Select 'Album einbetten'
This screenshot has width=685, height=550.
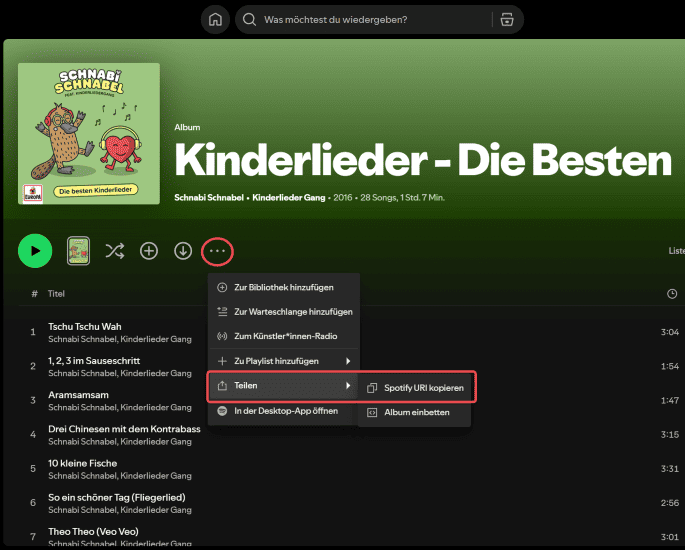(x=415, y=412)
